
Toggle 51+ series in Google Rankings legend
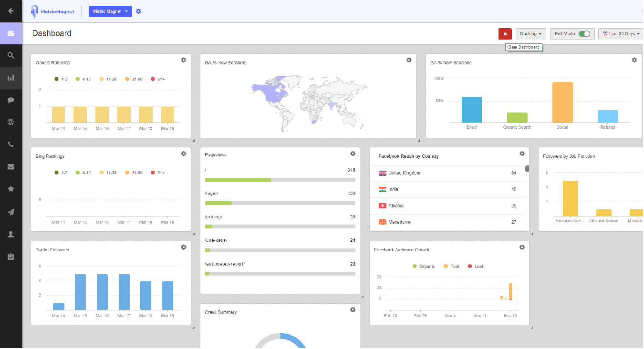[157, 79]
